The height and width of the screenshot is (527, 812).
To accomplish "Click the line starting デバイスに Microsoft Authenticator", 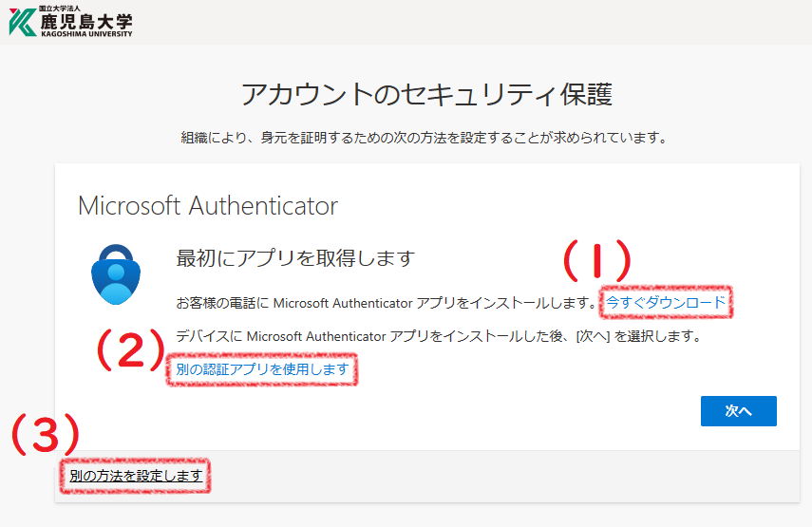I will (439, 336).
